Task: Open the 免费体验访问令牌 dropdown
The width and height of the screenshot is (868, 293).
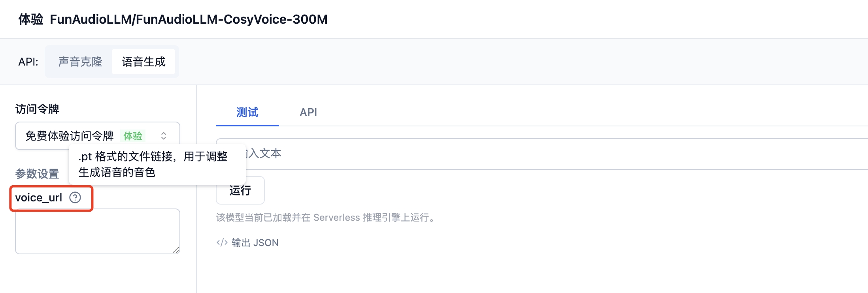Action: point(98,136)
